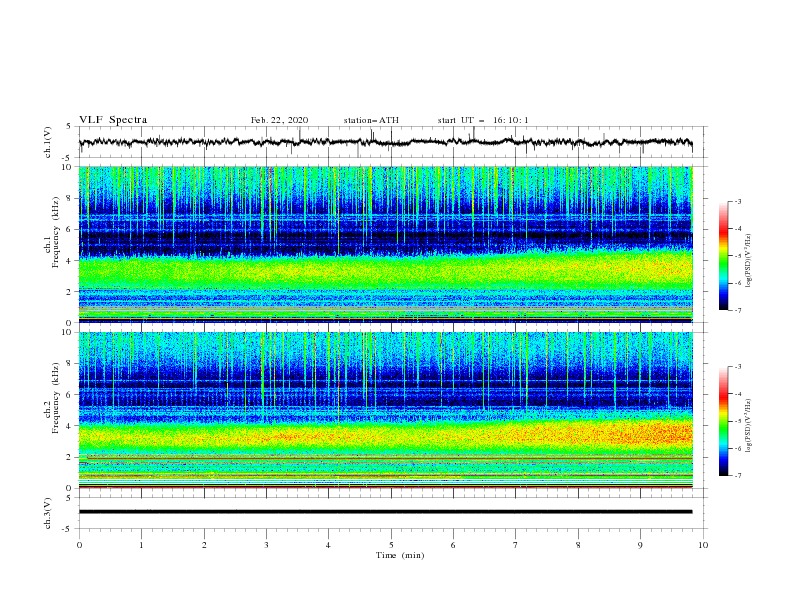
Task: Click the ch.1 spectrogram panel
Action: click(386, 244)
